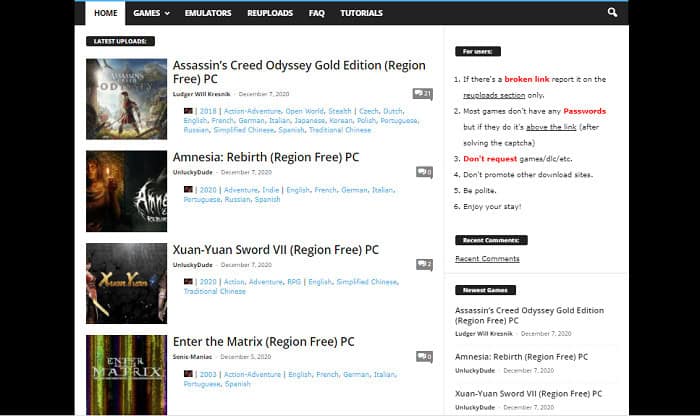Screen dimensions: 700x416
Task: Open the Enter the Matrix cover thumbnail
Action: click(x=126, y=375)
